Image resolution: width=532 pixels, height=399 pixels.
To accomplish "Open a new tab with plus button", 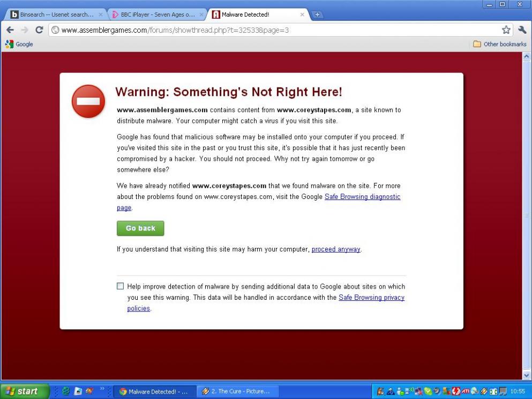I will pos(317,14).
